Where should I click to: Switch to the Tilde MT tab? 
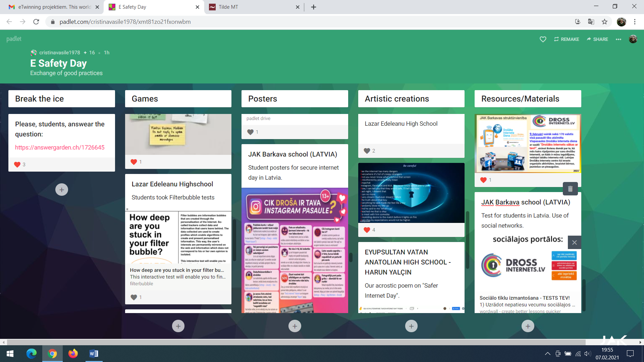tap(254, 7)
